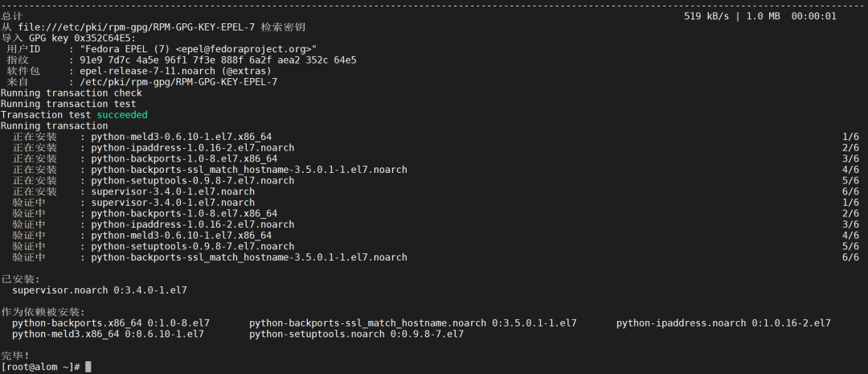
Task: Click the 00:00:01 elapsed time
Action: click(x=814, y=16)
